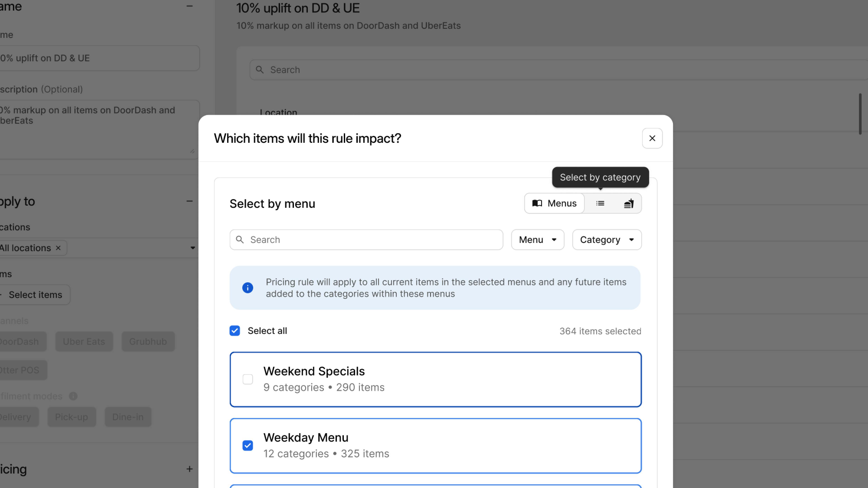Toggle the Select all checkbox
This screenshot has height=488, width=868.
coord(235,331)
